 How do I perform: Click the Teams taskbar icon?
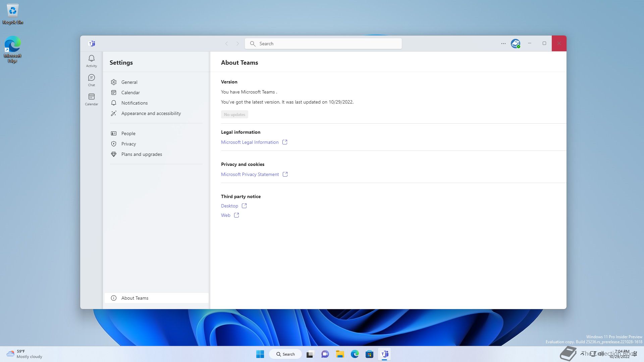(x=385, y=354)
